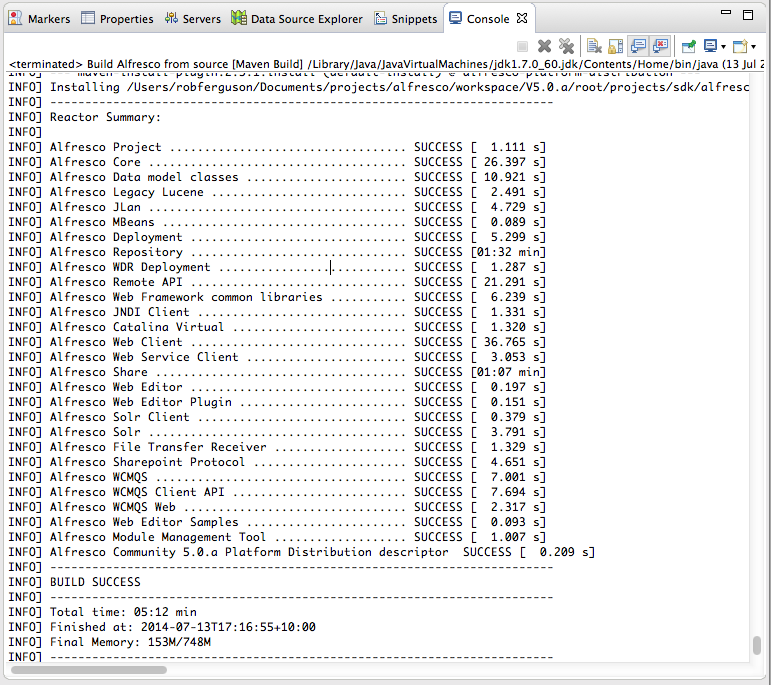Click the 'Alfresco Project' success line
This screenshot has width=771, height=685.
click(277, 147)
